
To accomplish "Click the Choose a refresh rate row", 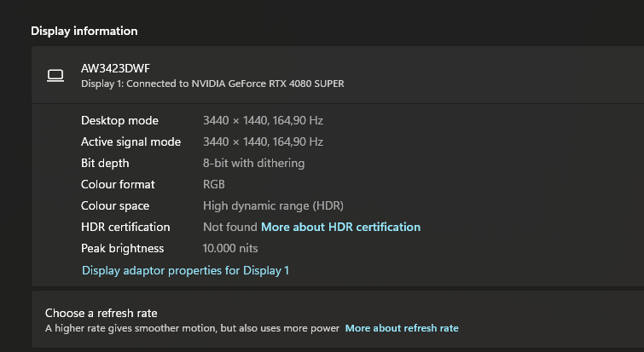I will pyautogui.click(x=338, y=320).
